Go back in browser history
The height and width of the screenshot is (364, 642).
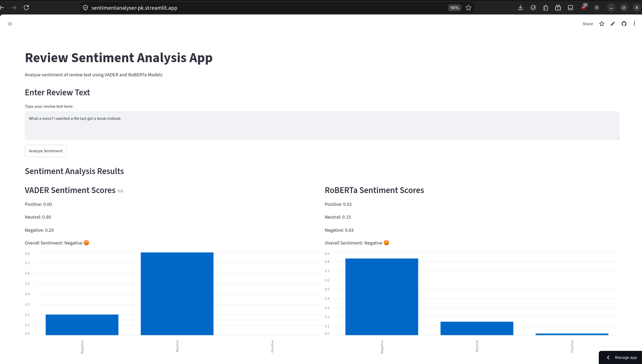coord(2,8)
